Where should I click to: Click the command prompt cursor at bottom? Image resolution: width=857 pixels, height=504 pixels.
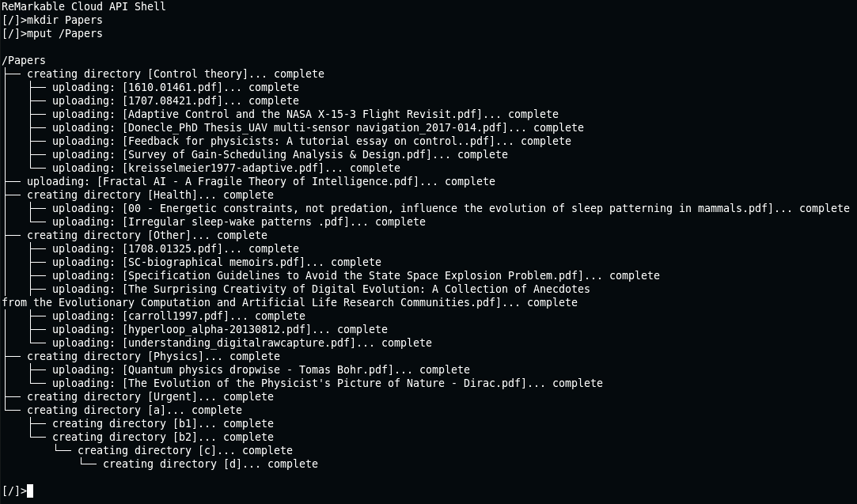click(x=30, y=491)
